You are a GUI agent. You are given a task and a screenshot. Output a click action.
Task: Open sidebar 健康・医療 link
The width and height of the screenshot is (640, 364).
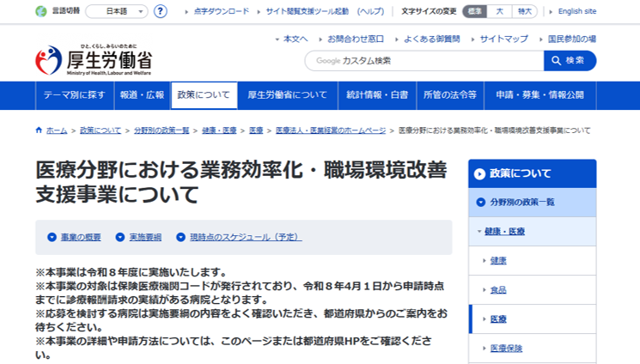coord(504,232)
